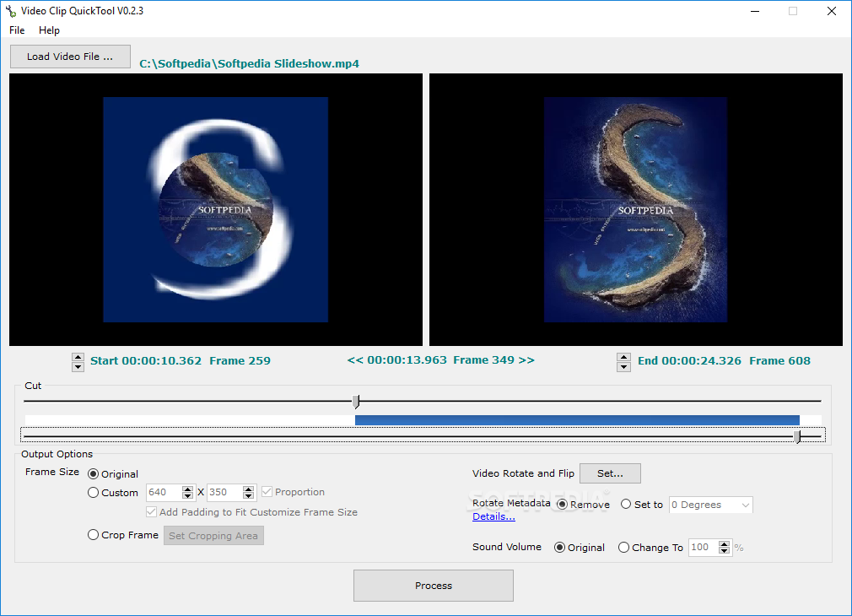Open Video Rotate and Flip Set... dialog
Viewport: 852px width, 616px height.
[610, 473]
